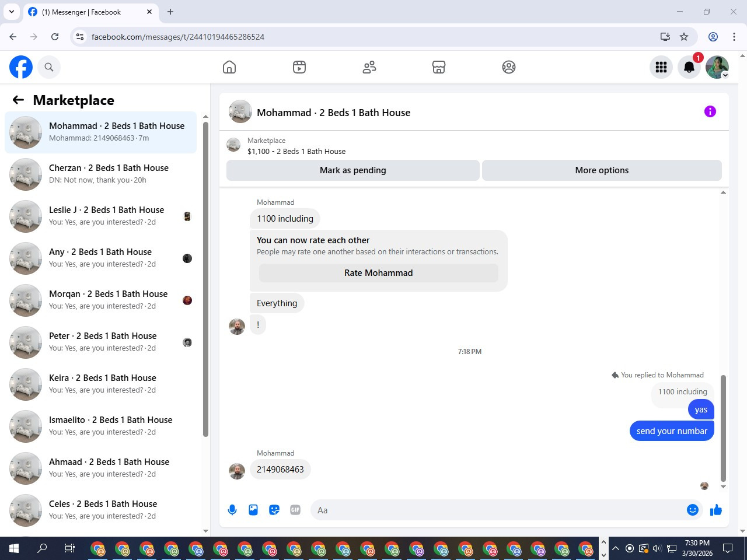Go to the Home feed icon
The height and width of the screenshot is (560, 747).
(x=229, y=67)
